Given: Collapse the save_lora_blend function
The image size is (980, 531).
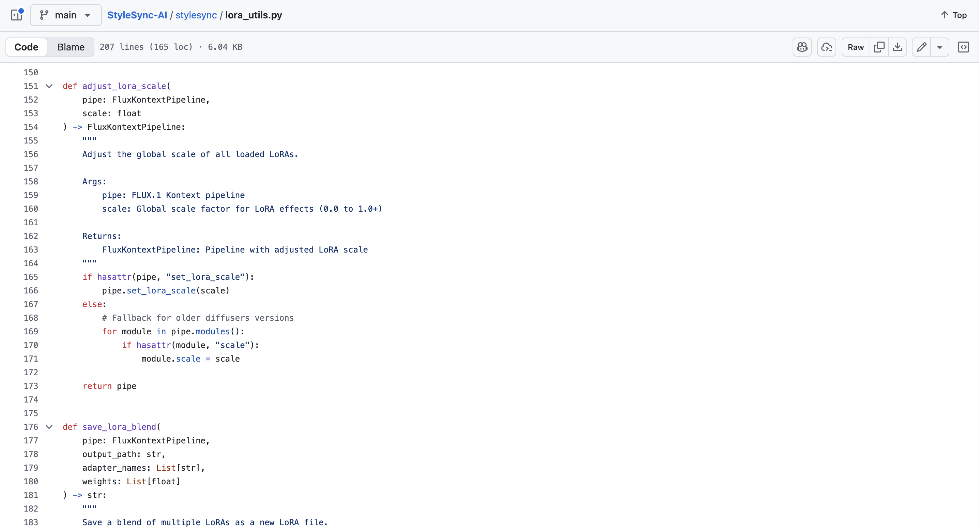Looking at the screenshot, I should coord(49,427).
